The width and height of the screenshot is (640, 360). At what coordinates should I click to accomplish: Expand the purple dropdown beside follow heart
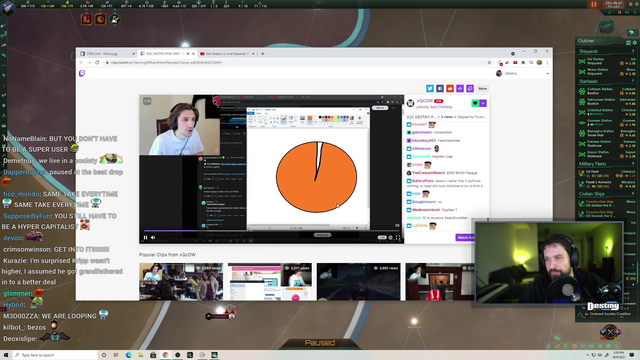[483, 103]
